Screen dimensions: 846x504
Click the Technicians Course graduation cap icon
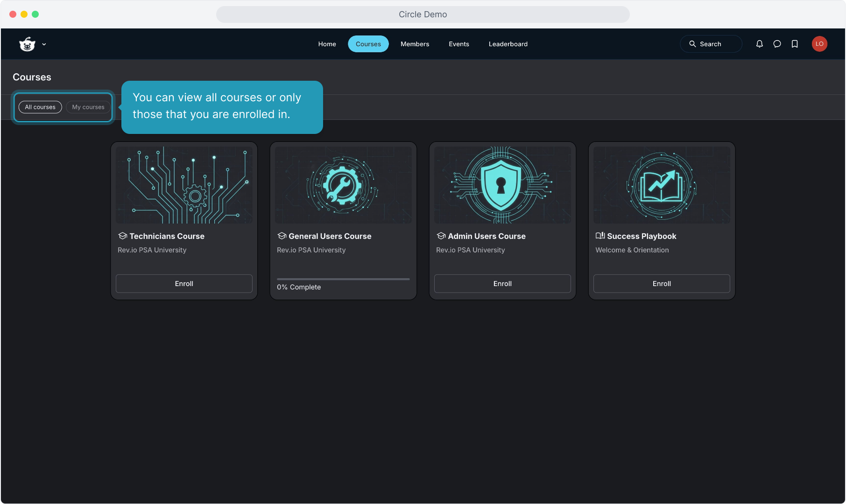(x=123, y=236)
